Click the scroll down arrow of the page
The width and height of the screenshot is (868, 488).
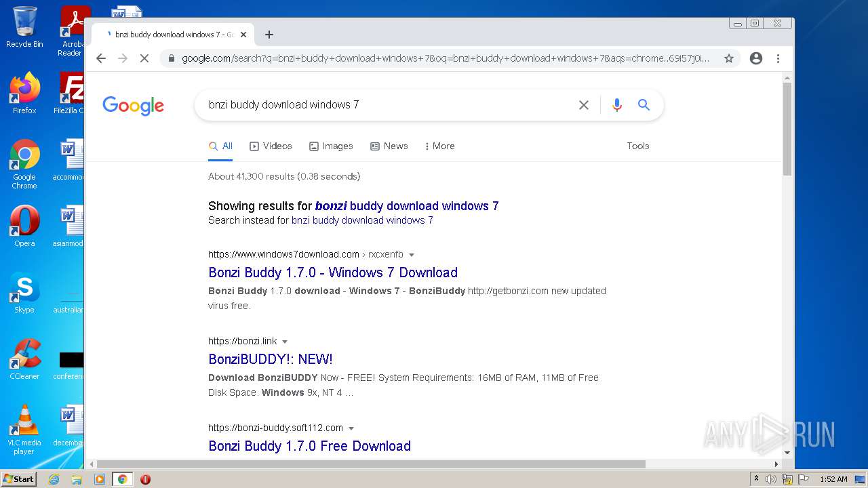(787, 452)
